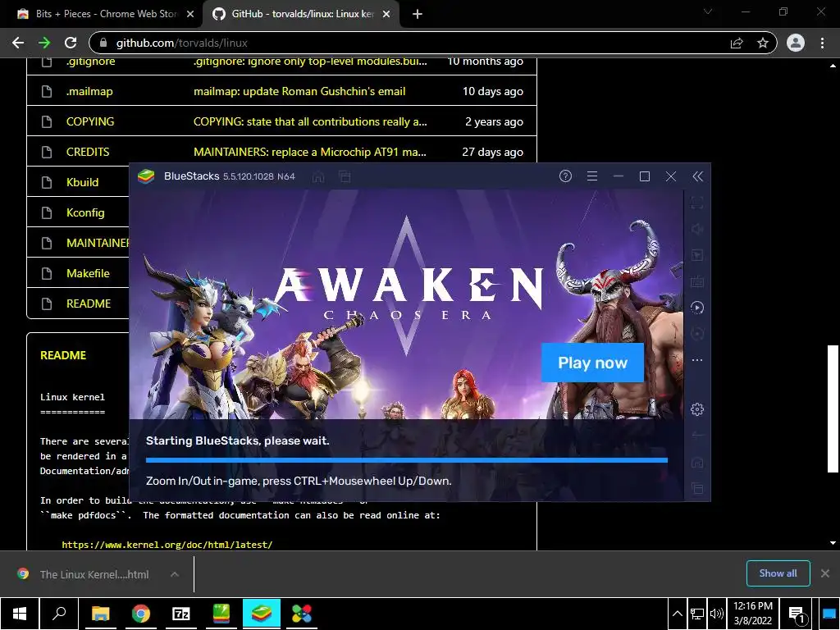Click the recent apps icon in BlueStacks sidebar
This screenshot has height=630, width=840.
pos(697,488)
